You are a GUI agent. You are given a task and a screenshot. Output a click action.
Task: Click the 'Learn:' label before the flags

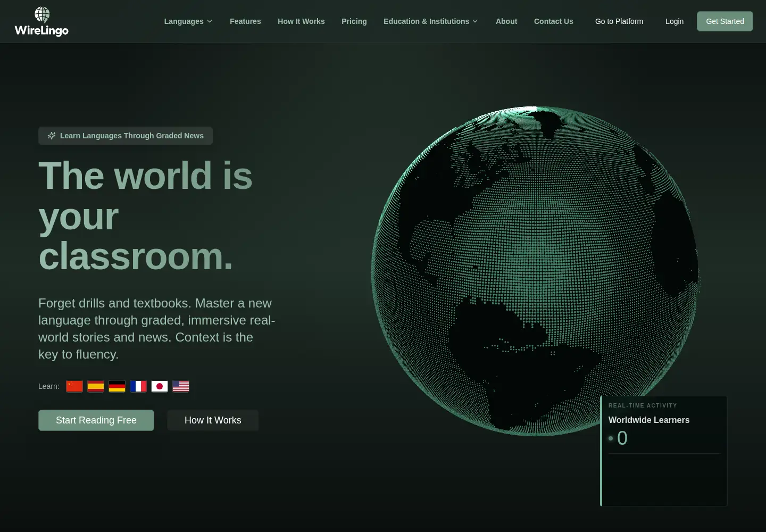point(49,386)
